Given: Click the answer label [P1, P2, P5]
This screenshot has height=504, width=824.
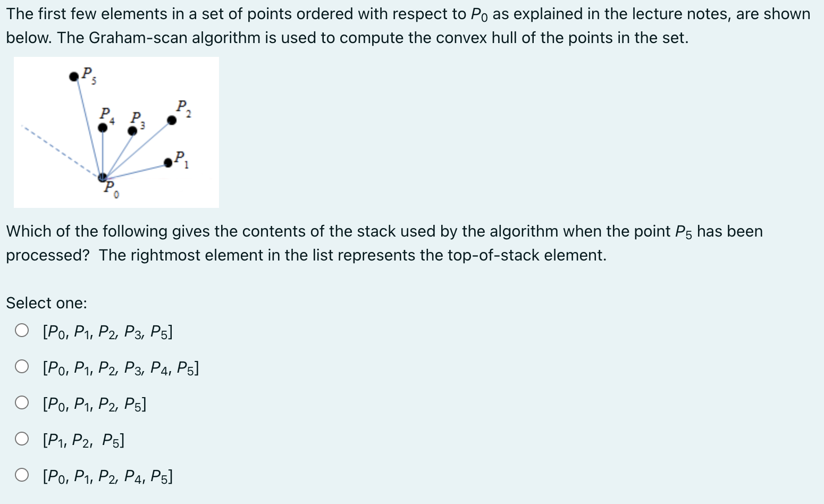Looking at the screenshot, I should pos(82,440).
